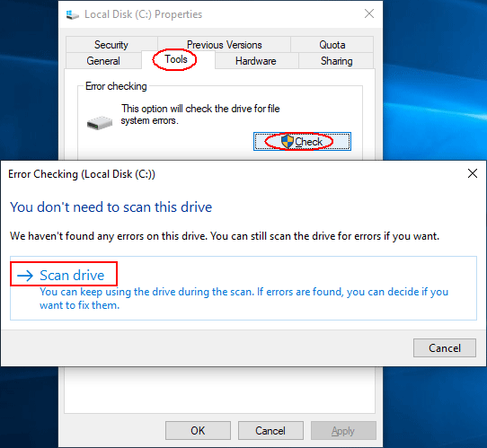Viewport: 487px width, 448px height.
Task: Switch to the Security tab
Action: [x=111, y=45]
